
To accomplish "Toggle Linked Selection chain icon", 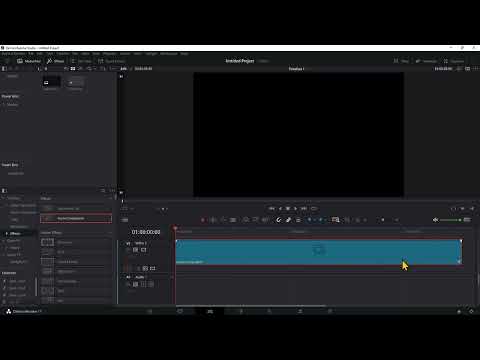I will (289, 220).
